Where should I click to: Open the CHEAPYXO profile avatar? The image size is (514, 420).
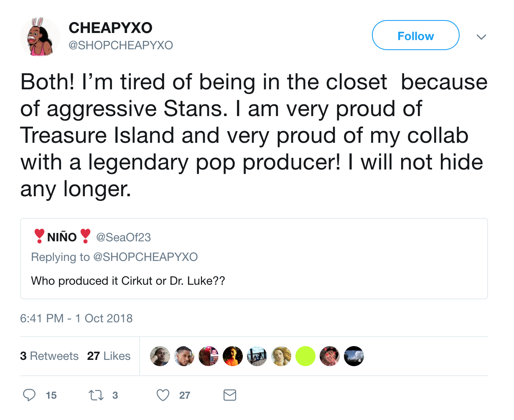coord(40,37)
